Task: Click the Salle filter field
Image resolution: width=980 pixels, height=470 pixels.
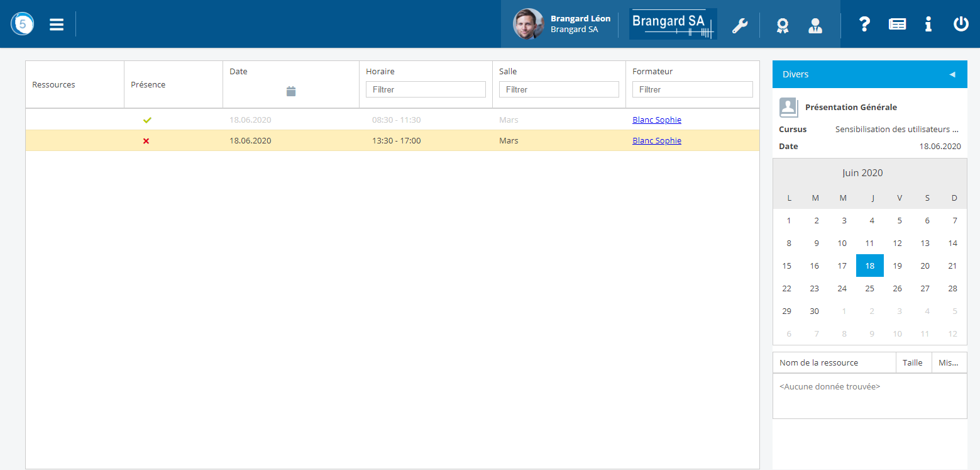Action: (559, 89)
